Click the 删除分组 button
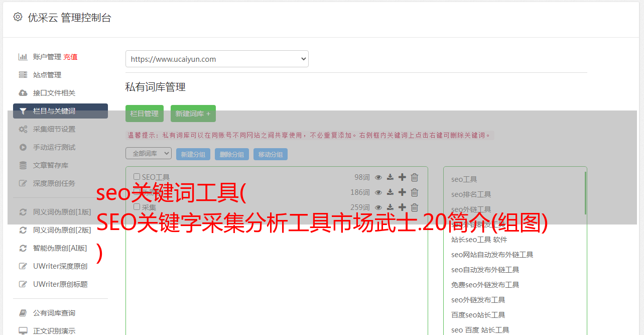The width and height of the screenshot is (644, 335). [x=232, y=154]
